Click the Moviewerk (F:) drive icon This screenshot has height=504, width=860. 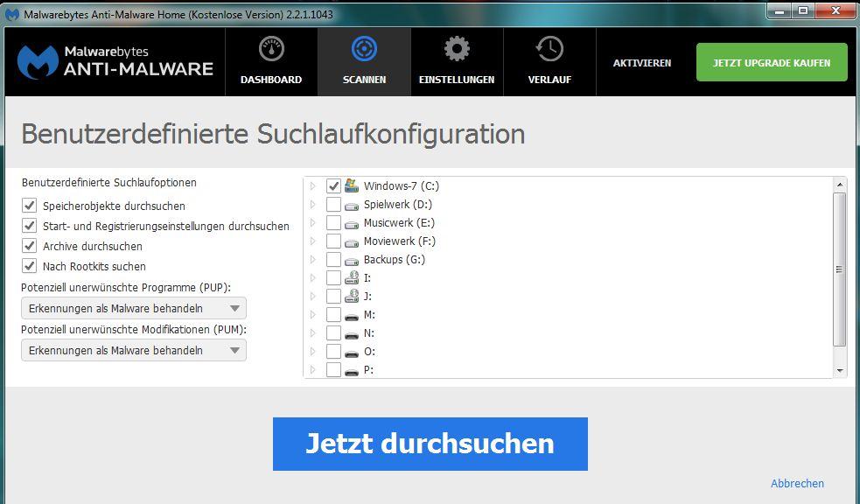pyautogui.click(x=352, y=242)
